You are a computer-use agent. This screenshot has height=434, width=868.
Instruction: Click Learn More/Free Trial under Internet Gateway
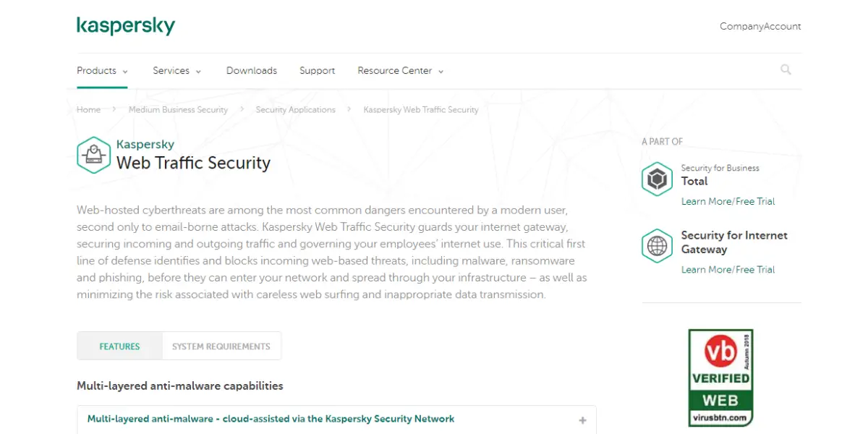pyautogui.click(x=728, y=270)
